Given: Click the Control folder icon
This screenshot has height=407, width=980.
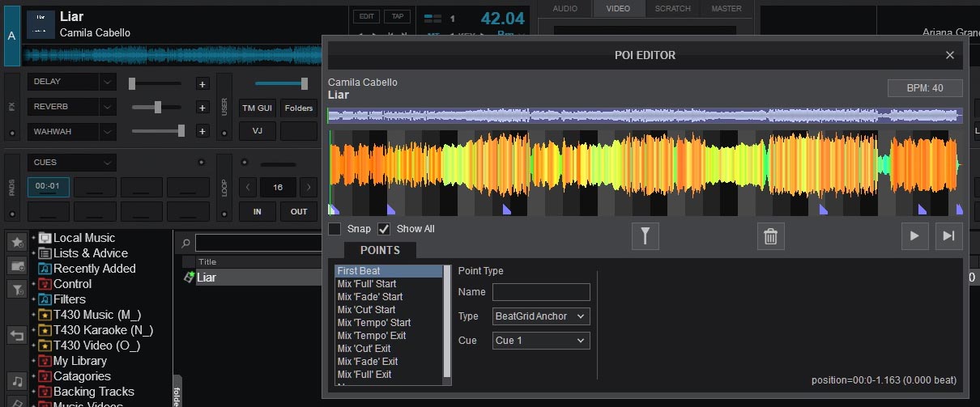Looking at the screenshot, I should 45,284.
